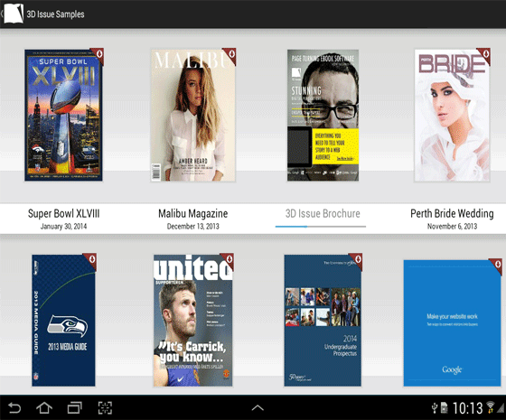Tap the Android back navigation icon

(14, 408)
